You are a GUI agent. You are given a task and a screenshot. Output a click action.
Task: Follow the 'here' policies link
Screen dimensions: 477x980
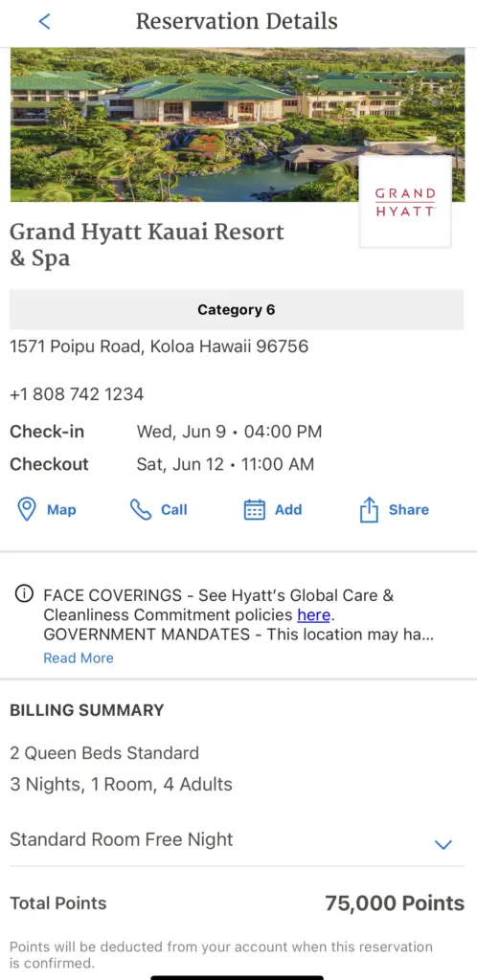[x=313, y=614]
